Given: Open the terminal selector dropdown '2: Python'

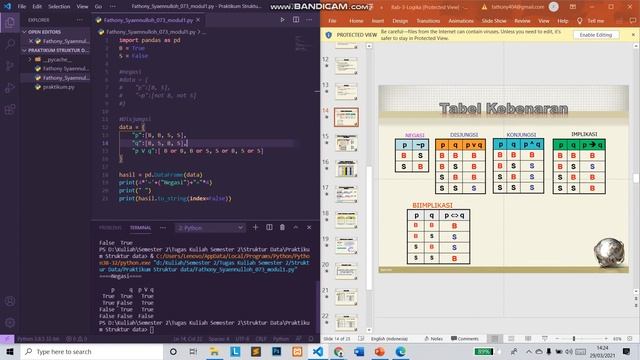Looking at the screenshot, I should [x=211, y=228].
